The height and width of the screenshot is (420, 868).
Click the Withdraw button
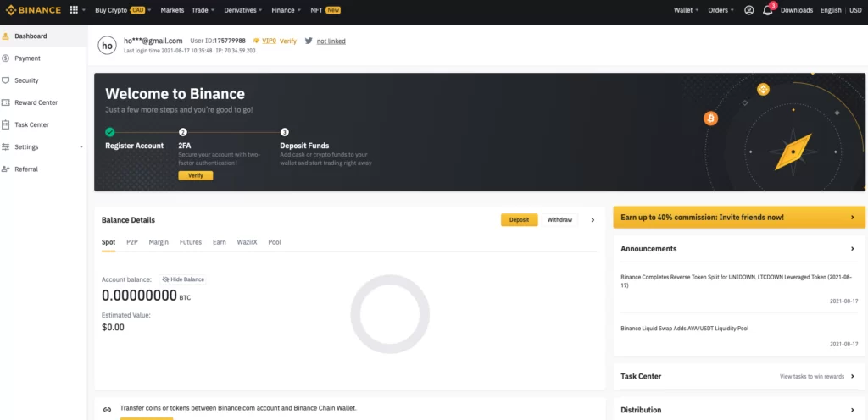coord(559,220)
